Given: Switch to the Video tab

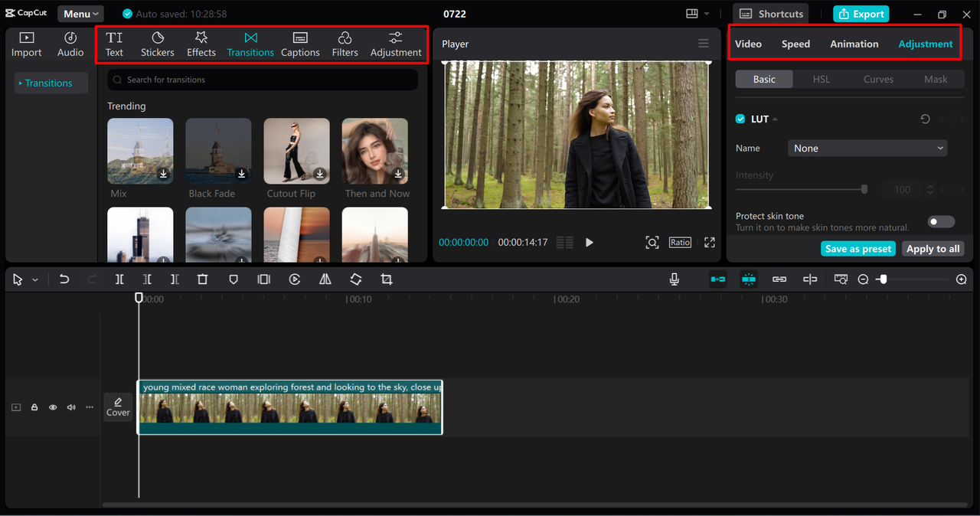Looking at the screenshot, I should pos(748,44).
